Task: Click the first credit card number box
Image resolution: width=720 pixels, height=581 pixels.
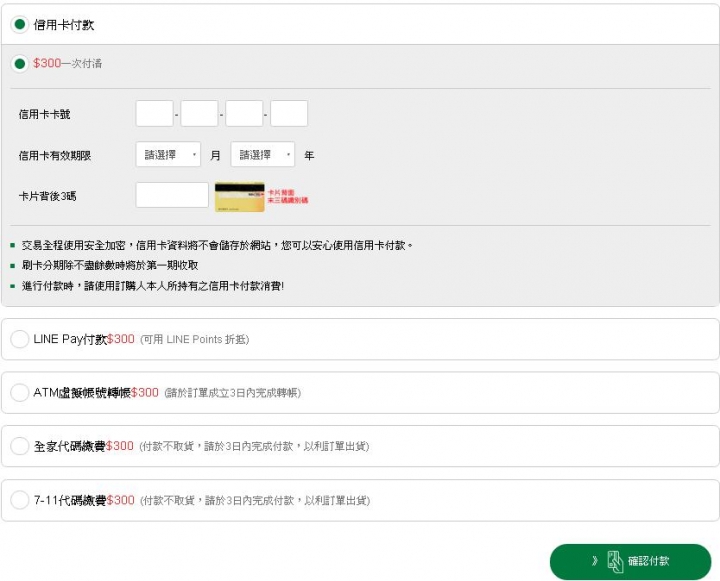Action: [x=154, y=113]
